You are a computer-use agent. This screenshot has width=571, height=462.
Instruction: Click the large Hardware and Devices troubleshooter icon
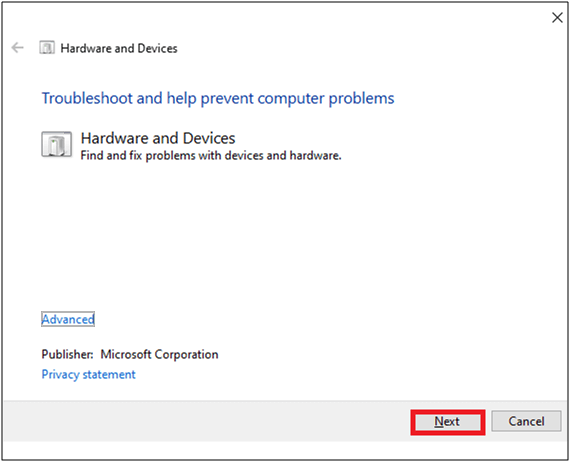pyautogui.click(x=56, y=145)
